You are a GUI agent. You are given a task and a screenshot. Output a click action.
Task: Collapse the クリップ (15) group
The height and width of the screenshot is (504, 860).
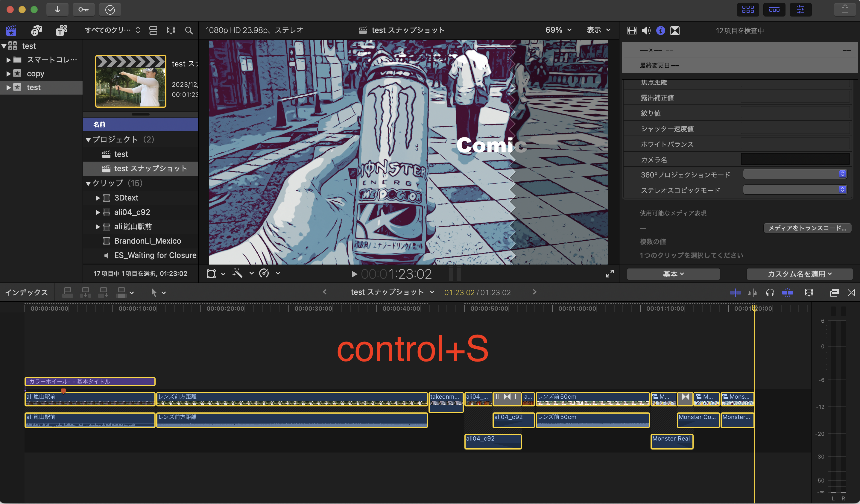click(88, 183)
